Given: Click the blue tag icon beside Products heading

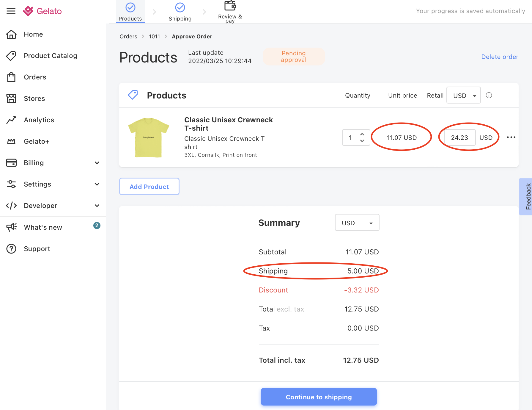Looking at the screenshot, I should [133, 95].
